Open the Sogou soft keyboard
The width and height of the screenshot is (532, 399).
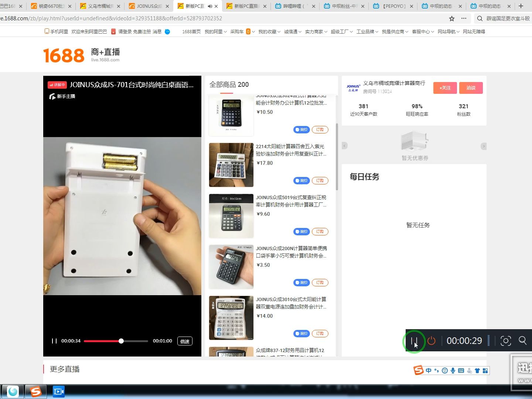(461, 371)
